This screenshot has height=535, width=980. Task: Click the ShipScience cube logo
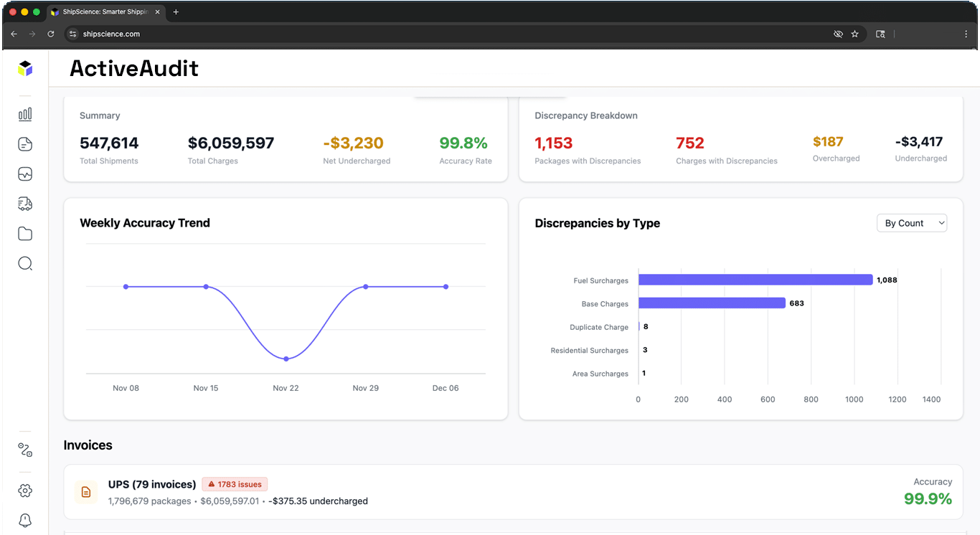coord(25,67)
